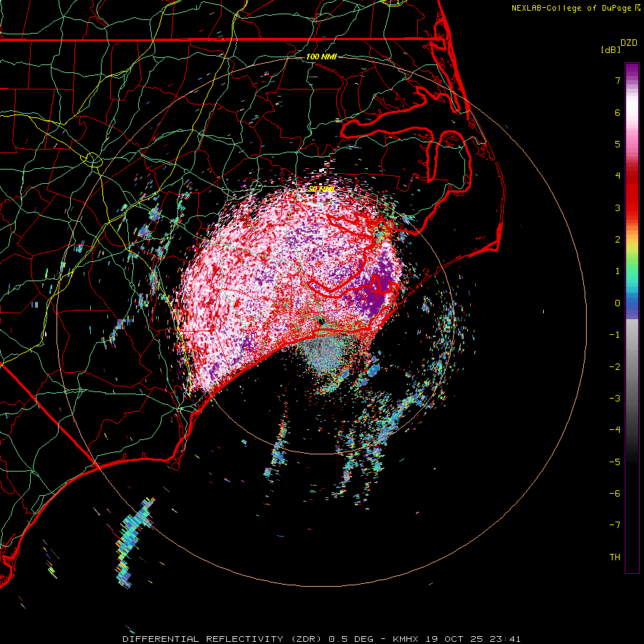The image size is (644, 644).
Task: Click the 50 NMI range ring label
Action: (321, 189)
